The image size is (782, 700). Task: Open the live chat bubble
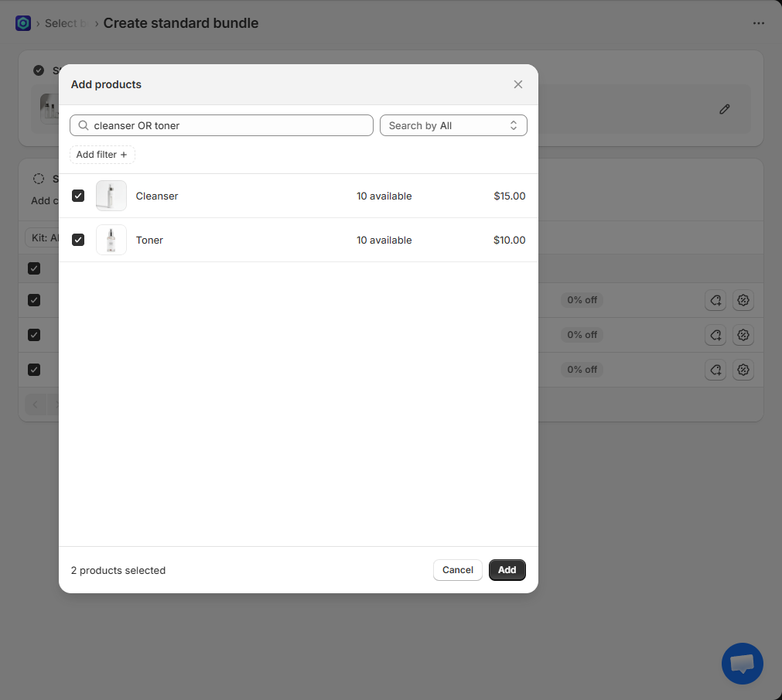pos(742,663)
